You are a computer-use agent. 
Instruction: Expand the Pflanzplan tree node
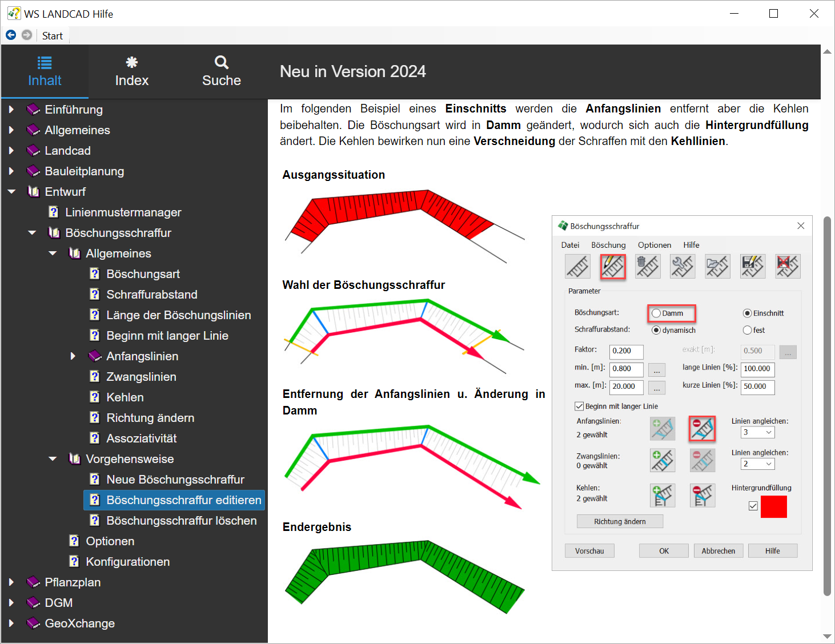tap(11, 582)
